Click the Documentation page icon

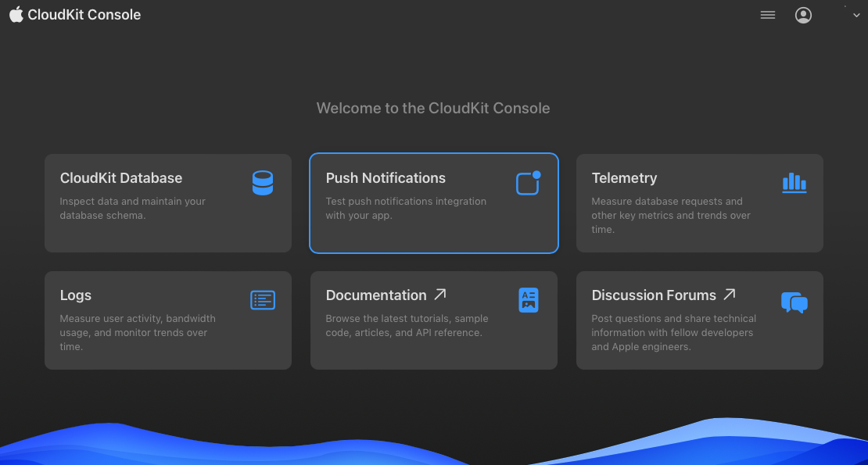(x=529, y=300)
